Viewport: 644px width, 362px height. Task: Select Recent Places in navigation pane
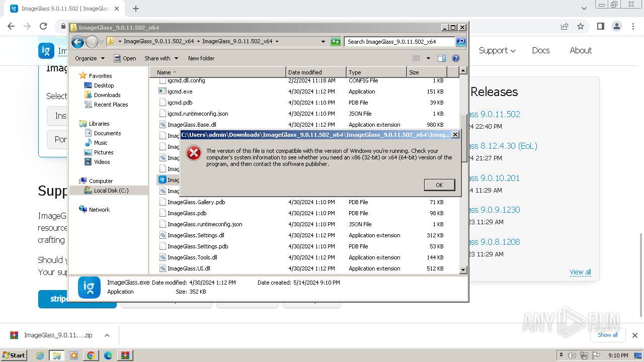click(x=111, y=105)
